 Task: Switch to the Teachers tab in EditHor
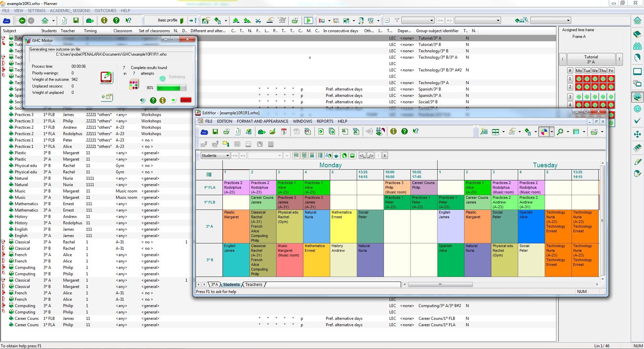(x=253, y=284)
